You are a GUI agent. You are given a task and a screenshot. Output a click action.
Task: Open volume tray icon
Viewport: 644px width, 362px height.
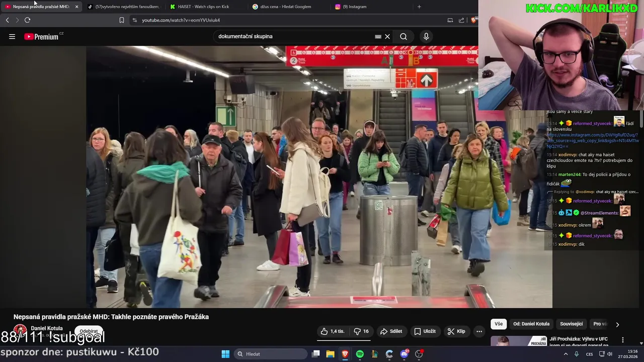click(610, 354)
